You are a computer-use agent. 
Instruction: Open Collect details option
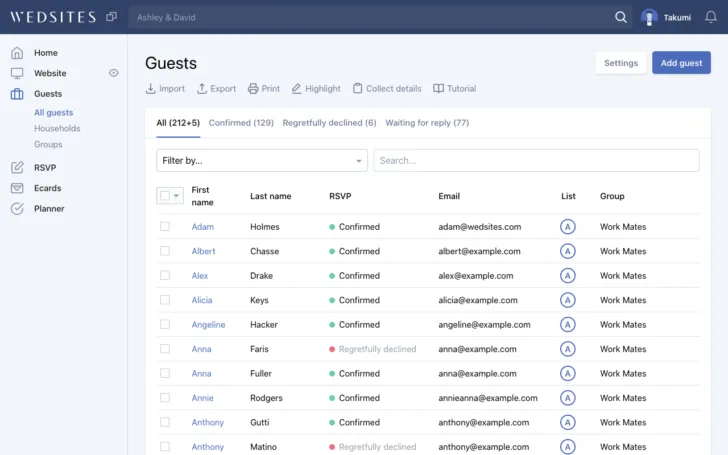click(x=387, y=89)
